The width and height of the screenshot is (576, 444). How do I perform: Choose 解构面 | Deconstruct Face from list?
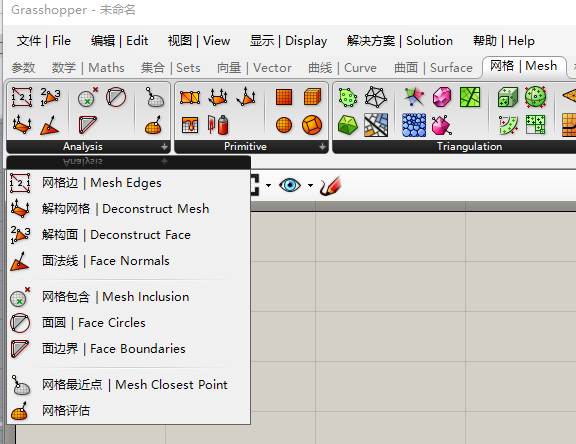coord(129,235)
